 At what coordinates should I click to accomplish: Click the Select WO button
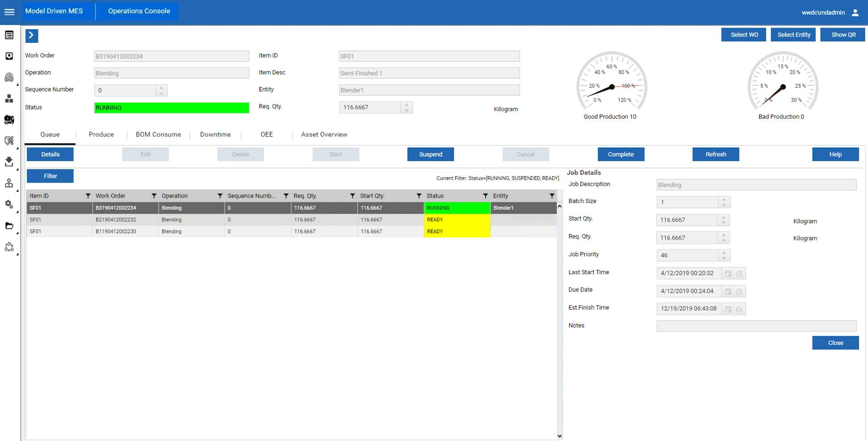pos(743,34)
